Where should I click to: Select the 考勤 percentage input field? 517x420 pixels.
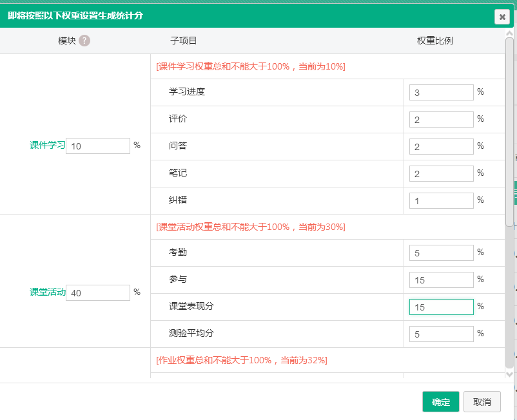pyautogui.click(x=441, y=253)
